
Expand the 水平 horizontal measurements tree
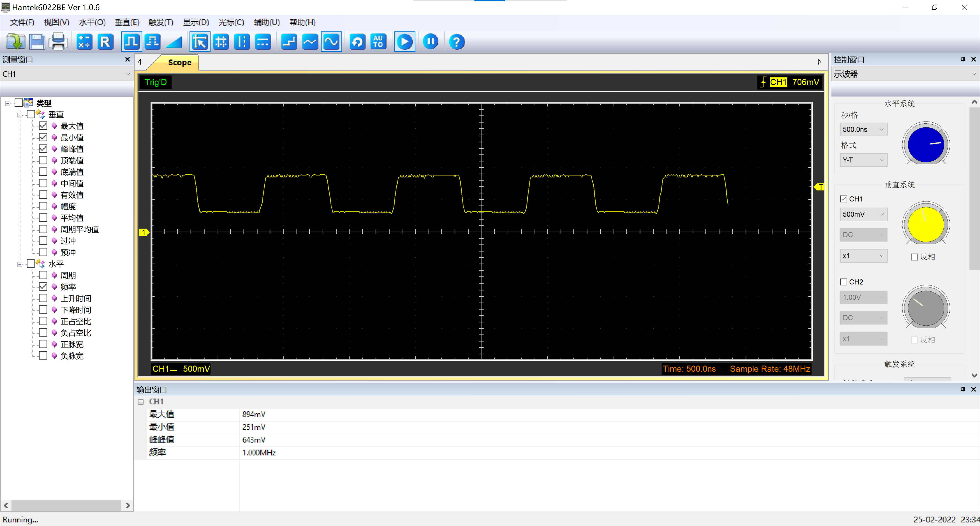(x=19, y=263)
